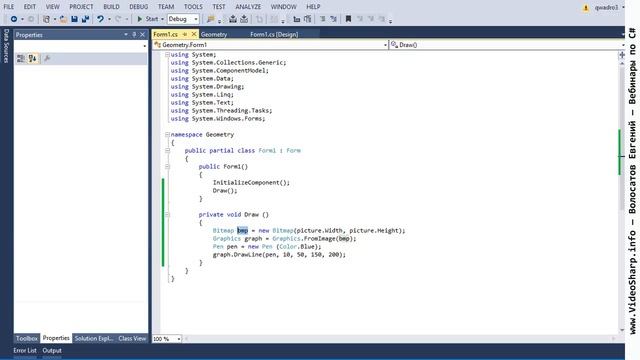This screenshot has width=640, height=360.
Task: Switch to the Class View tab
Action: coord(132,338)
